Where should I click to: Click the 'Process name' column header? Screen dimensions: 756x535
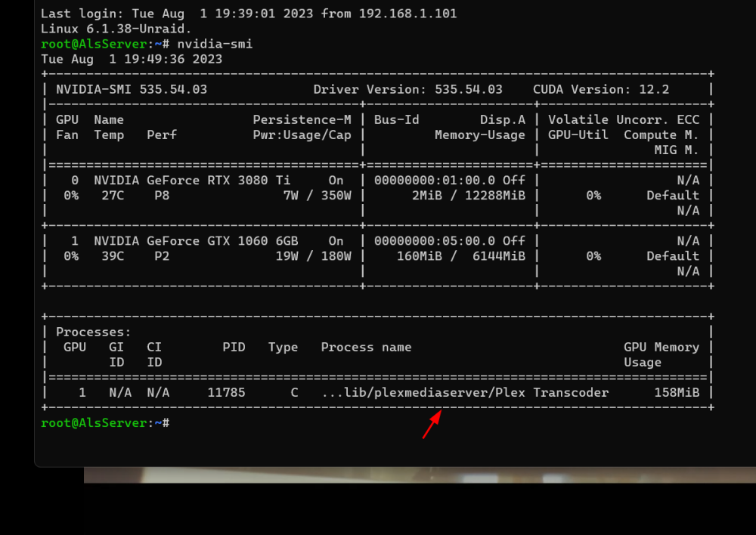tap(366, 347)
